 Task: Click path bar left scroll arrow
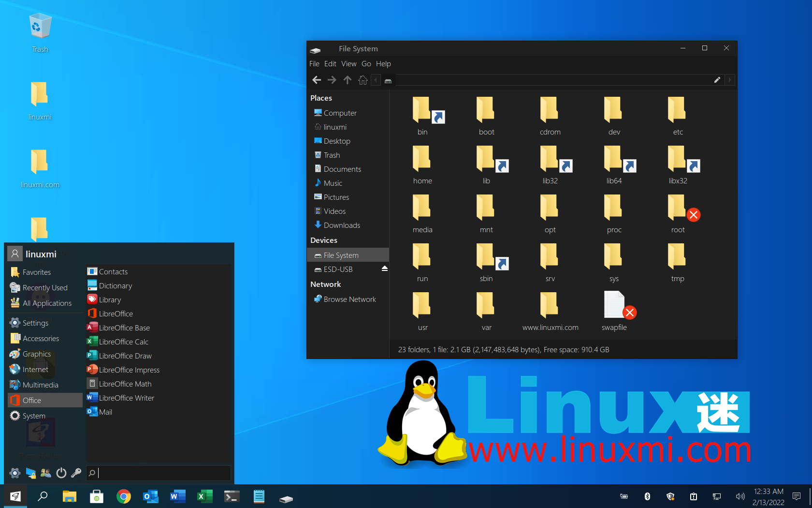coord(376,80)
